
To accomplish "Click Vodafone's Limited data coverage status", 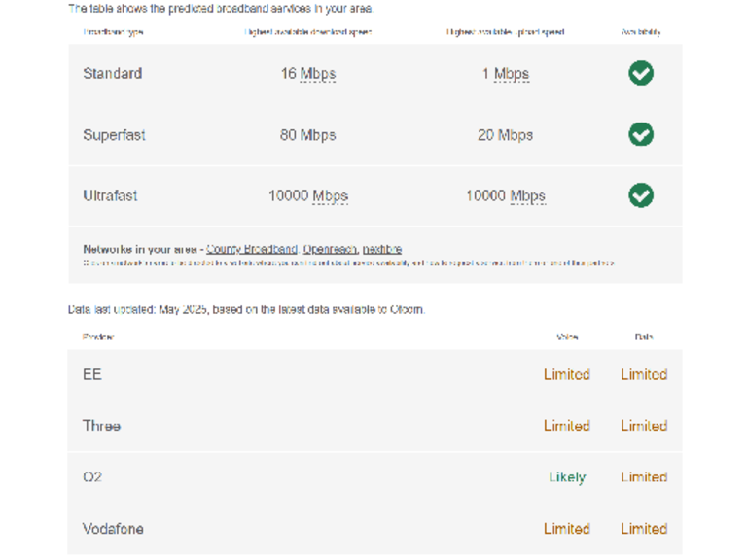I will [x=644, y=529].
